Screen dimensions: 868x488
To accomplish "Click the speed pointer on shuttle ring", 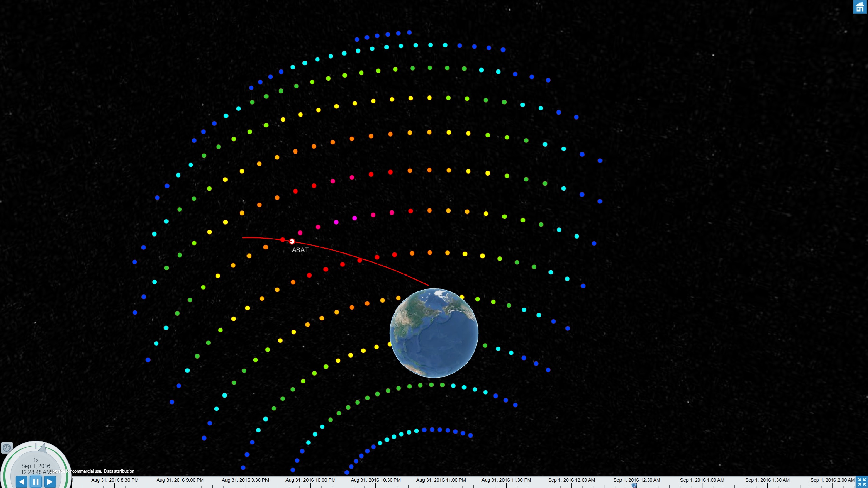I will [43, 448].
